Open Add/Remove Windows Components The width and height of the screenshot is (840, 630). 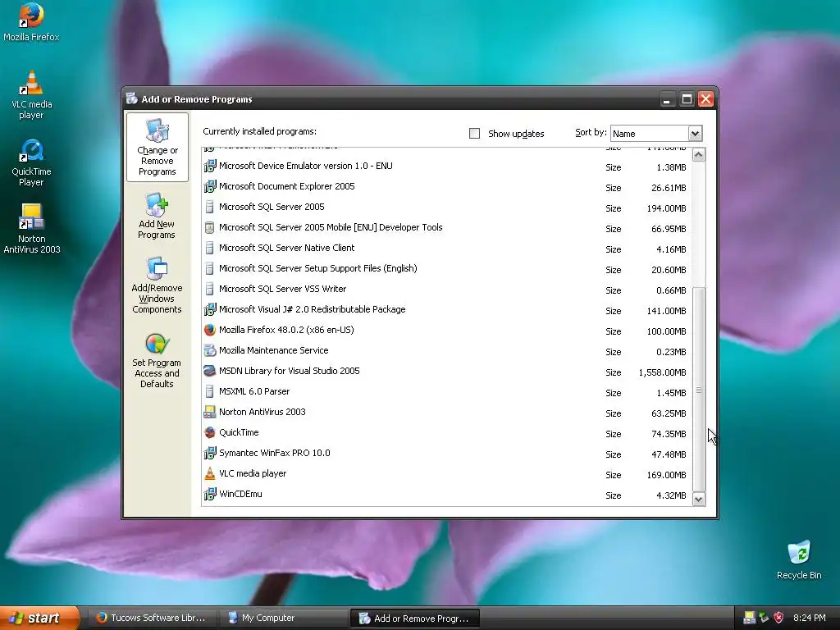[157, 285]
